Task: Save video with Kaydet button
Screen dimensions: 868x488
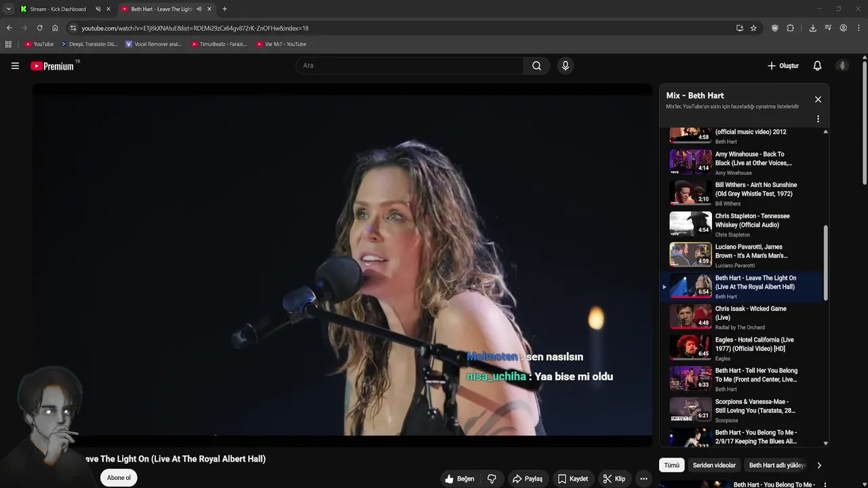Action: (573, 479)
